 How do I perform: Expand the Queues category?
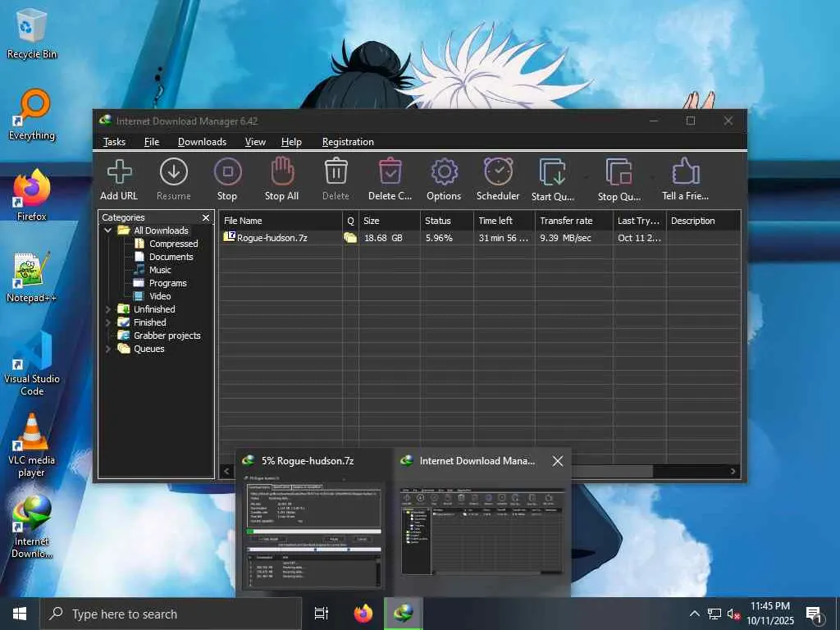point(107,349)
